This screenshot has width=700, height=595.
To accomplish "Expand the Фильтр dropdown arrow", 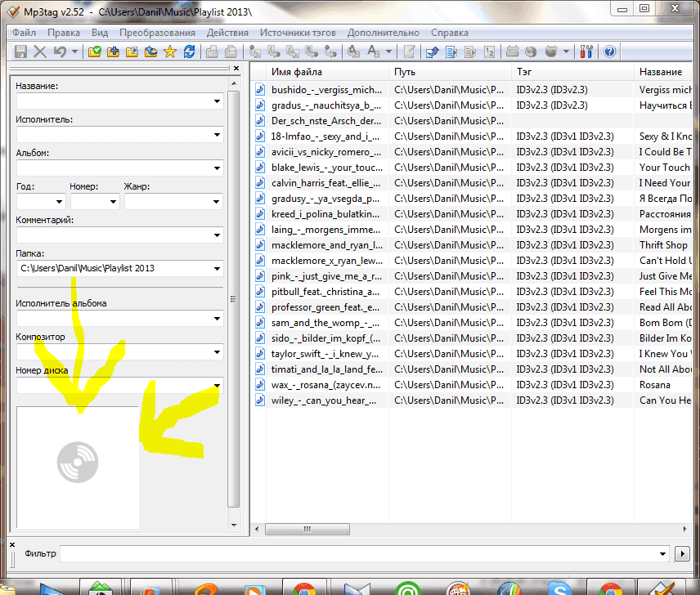I will coord(663,554).
